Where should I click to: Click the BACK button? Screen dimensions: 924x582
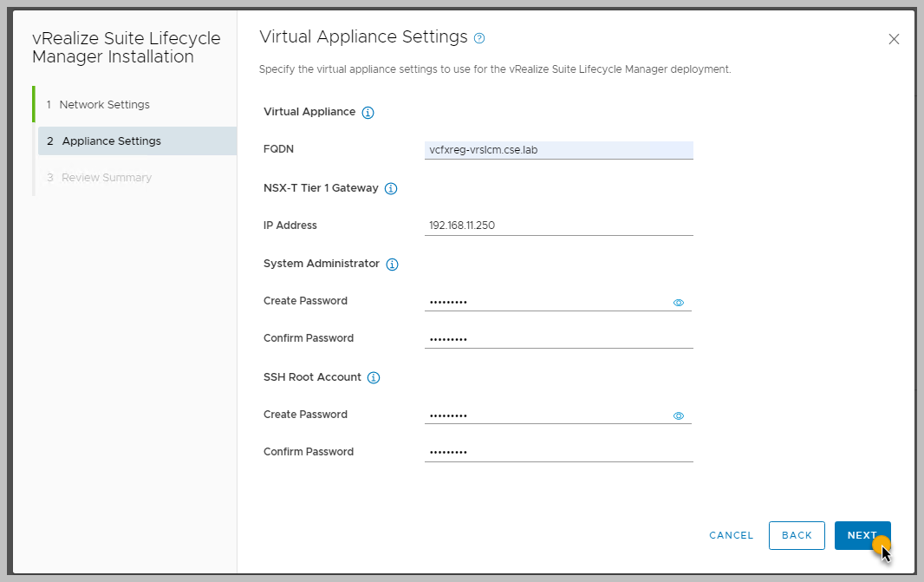(797, 535)
